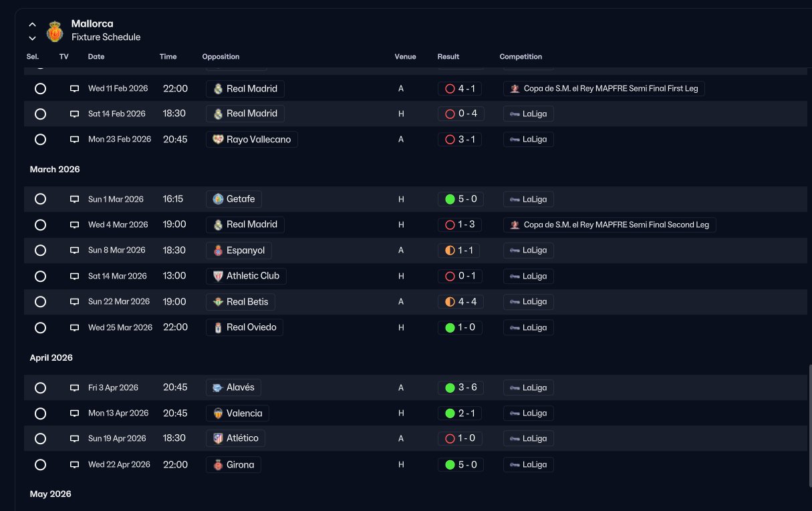The image size is (812, 511).
Task: Click the Copa del Rey trophy icon, First Leg
Action: pyautogui.click(x=515, y=89)
